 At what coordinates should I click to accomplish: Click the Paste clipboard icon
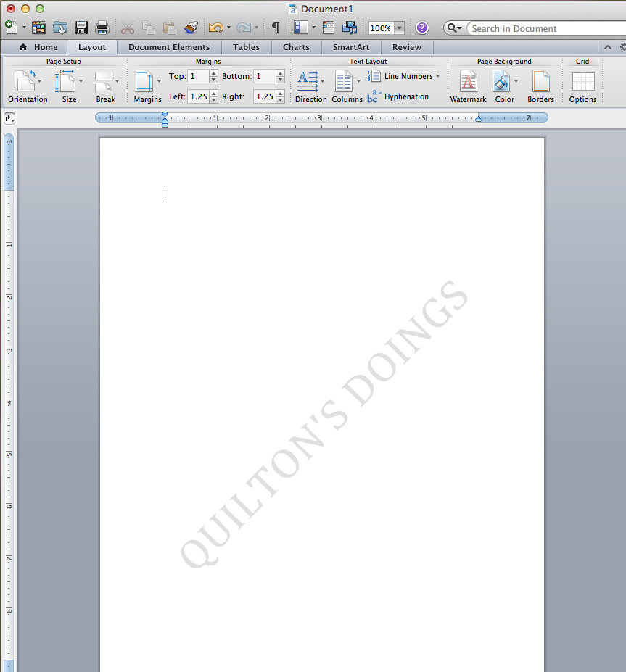click(169, 28)
